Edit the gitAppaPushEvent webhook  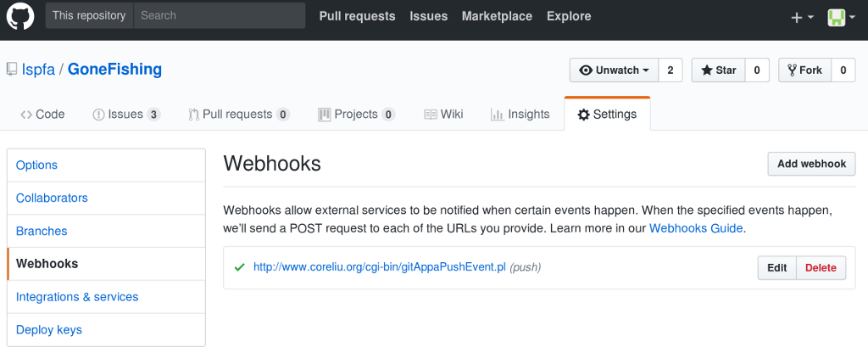pyautogui.click(x=777, y=267)
